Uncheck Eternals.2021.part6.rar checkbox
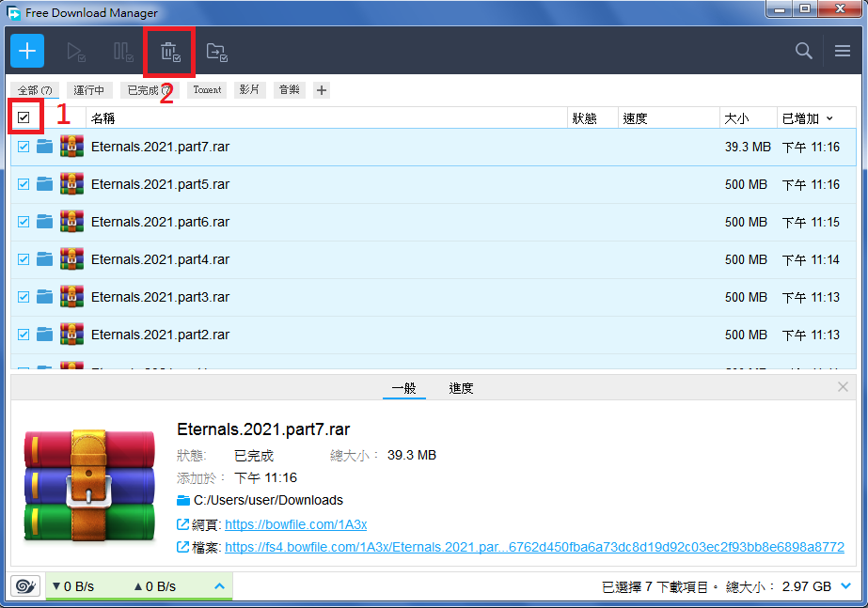This screenshot has width=868, height=608. pos(24,222)
